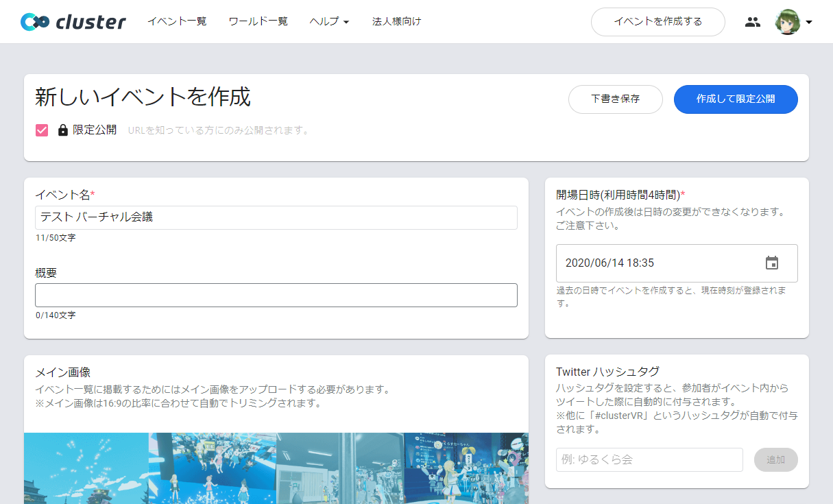The width and height of the screenshot is (833, 504).
Task: Click the 追加 button for hashtags
Action: click(775, 459)
